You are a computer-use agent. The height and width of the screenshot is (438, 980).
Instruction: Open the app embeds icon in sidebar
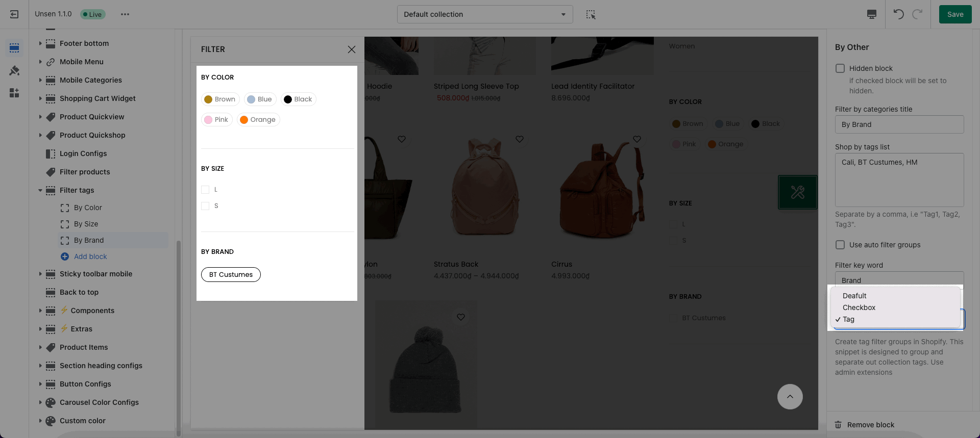pos(14,93)
